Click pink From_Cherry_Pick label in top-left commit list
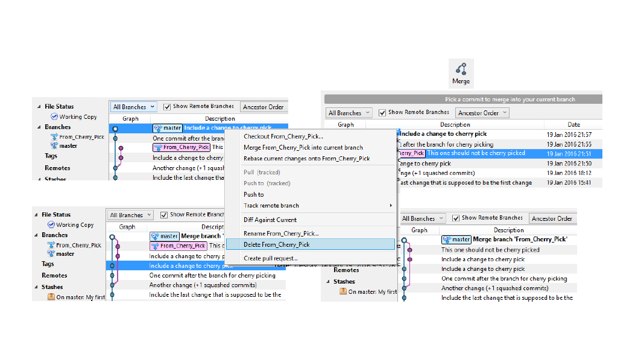Viewport: 644px width, 362px height. [182, 147]
